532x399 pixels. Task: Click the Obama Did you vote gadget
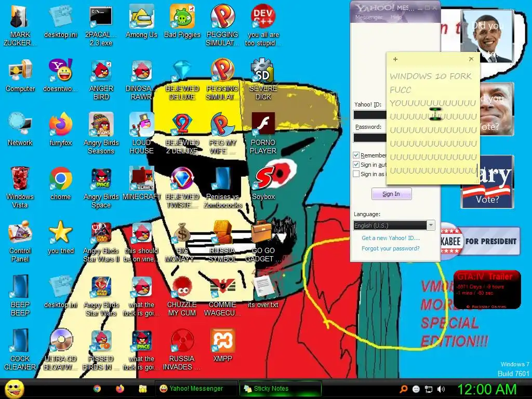pyautogui.click(x=488, y=37)
